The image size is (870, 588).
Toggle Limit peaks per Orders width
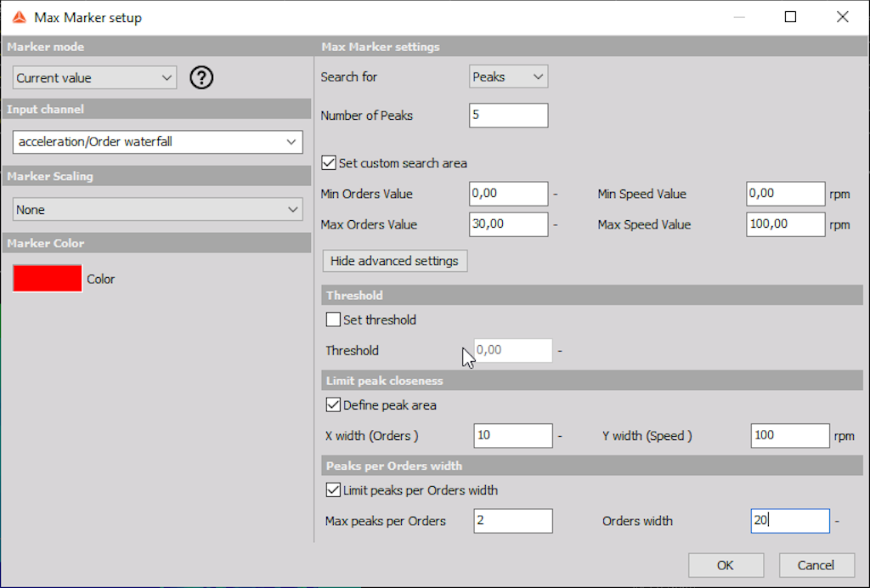coord(333,490)
